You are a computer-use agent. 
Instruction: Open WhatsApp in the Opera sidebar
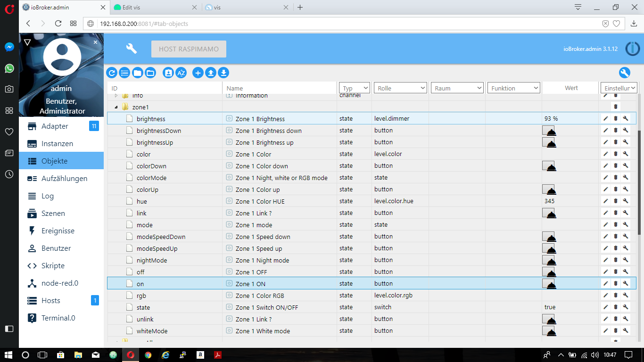(9, 68)
